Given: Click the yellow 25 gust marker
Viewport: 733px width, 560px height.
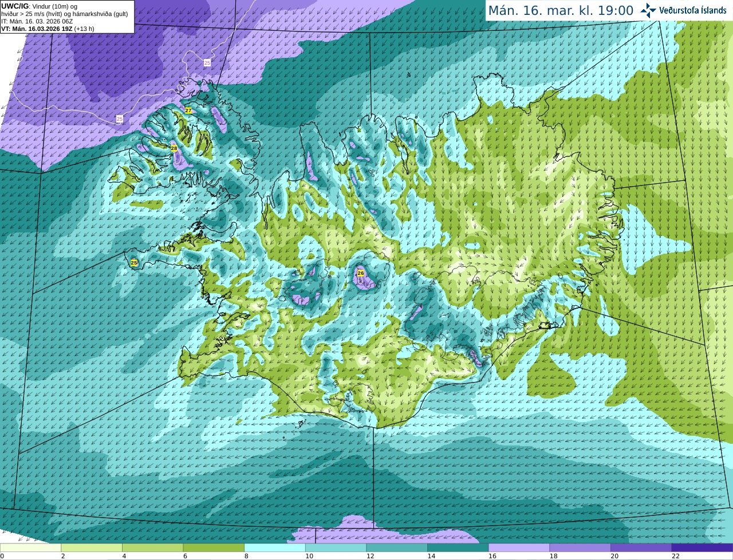Looking at the screenshot, I should pyautogui.click(x=134, y=263).
